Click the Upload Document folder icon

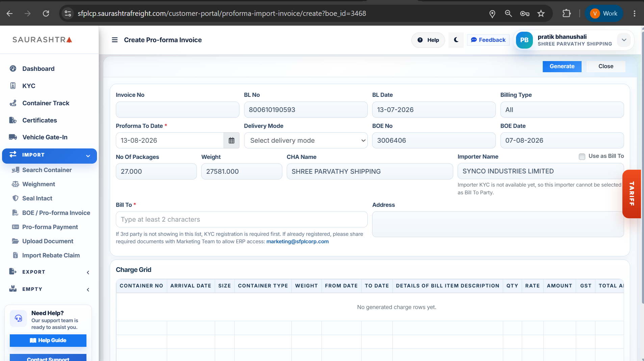(x=16, y=241)
